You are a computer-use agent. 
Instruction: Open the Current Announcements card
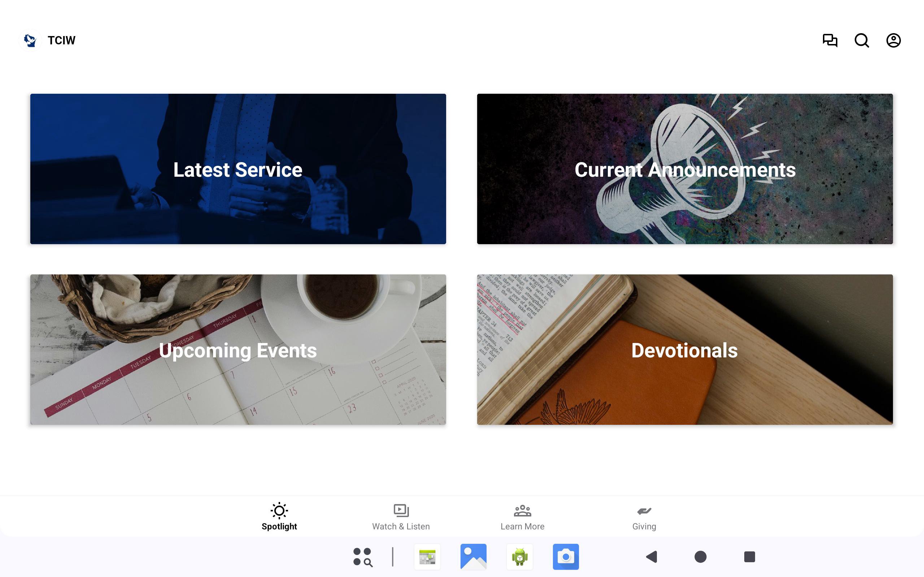tap(685, 169)
